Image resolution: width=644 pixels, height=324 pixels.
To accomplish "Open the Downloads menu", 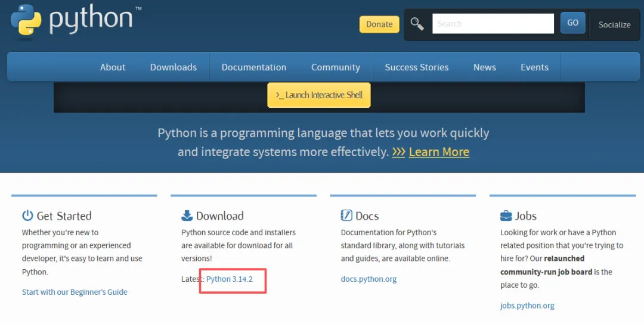I will (174, 67).
